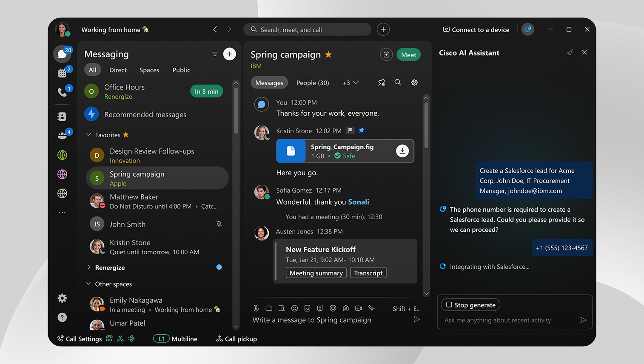Screen dimensions: 644x364
Task: Select the Direct messaging filter tab
Action: pos(118,70)
